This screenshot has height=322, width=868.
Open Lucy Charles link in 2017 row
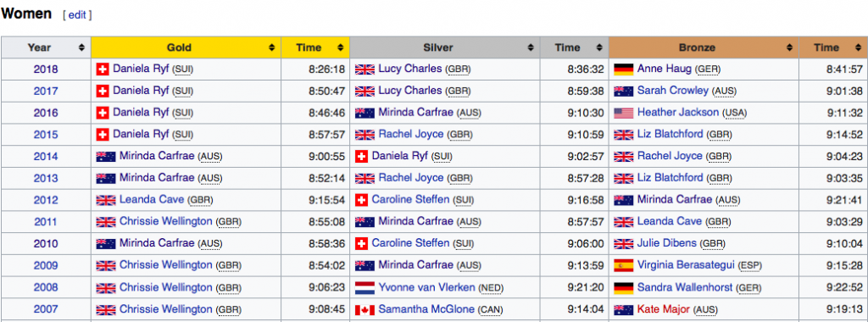coord(410,91)
